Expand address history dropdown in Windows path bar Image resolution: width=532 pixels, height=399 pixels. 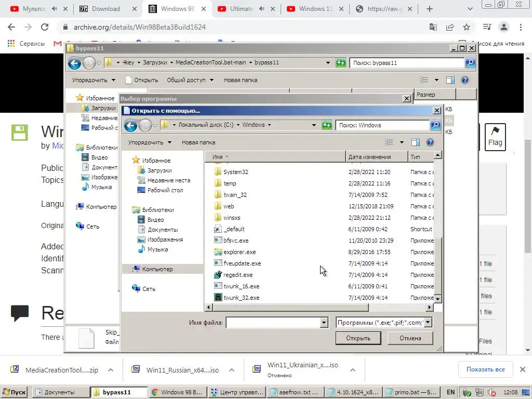tap(314, 125)
